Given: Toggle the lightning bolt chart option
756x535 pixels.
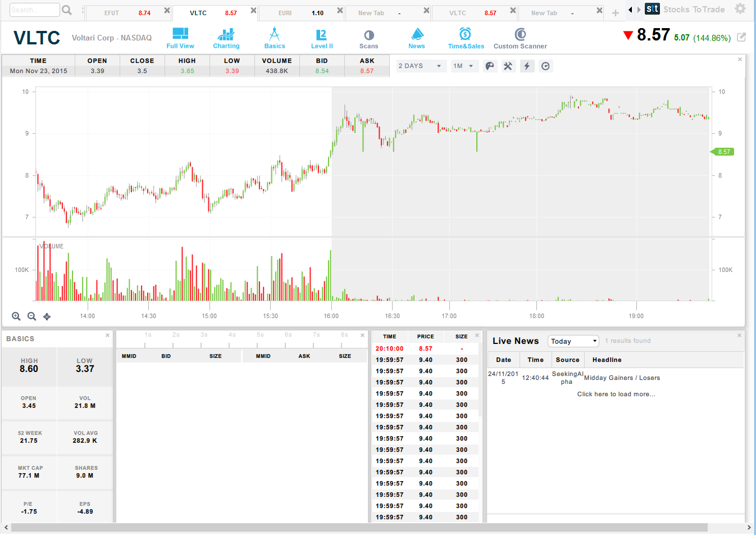Looking at the screenshot, I should [527, 66].
